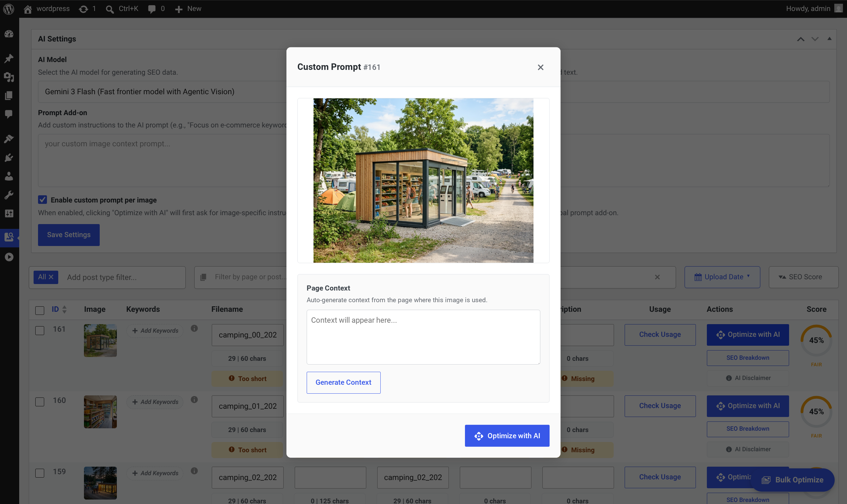Open SEO Breakdown for image 161
The image size is (847, 504).
pyautogui.click(x=748, y=358)
